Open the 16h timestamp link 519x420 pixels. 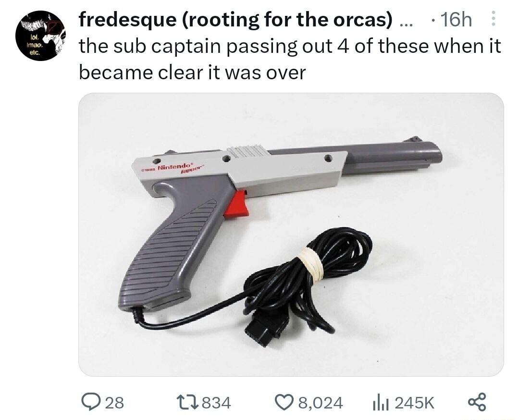[x=457, y=19]
